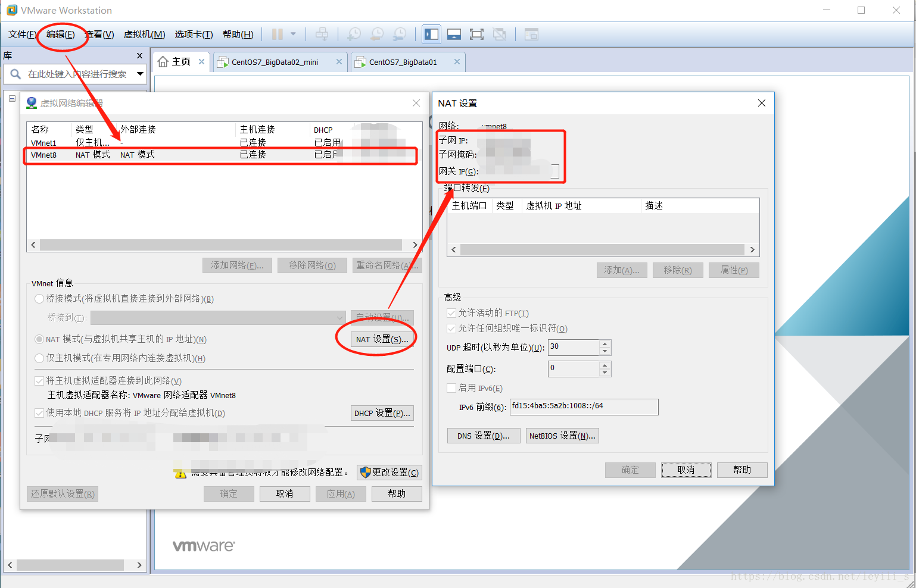Close the NAT 设置 dialog with X
This screenshot has height=588, width=916.
click(761, 103)
